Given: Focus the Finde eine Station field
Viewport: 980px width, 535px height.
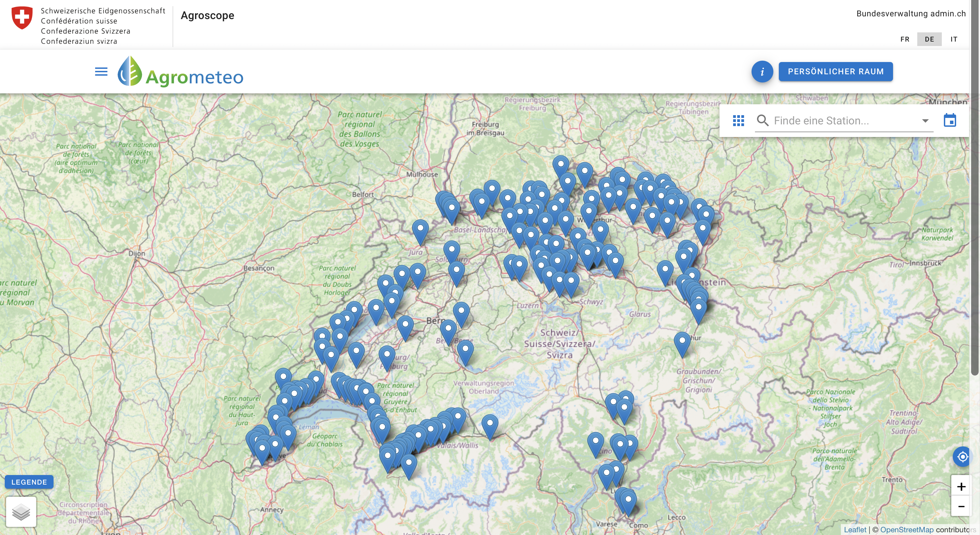Looking at the screenshot, I should pos(844,121).
